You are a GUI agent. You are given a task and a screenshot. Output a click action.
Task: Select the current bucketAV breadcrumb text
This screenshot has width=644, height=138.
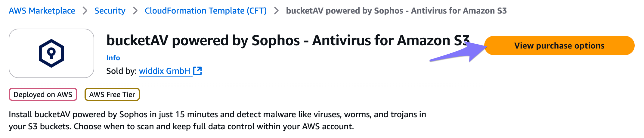pos(396,11)
